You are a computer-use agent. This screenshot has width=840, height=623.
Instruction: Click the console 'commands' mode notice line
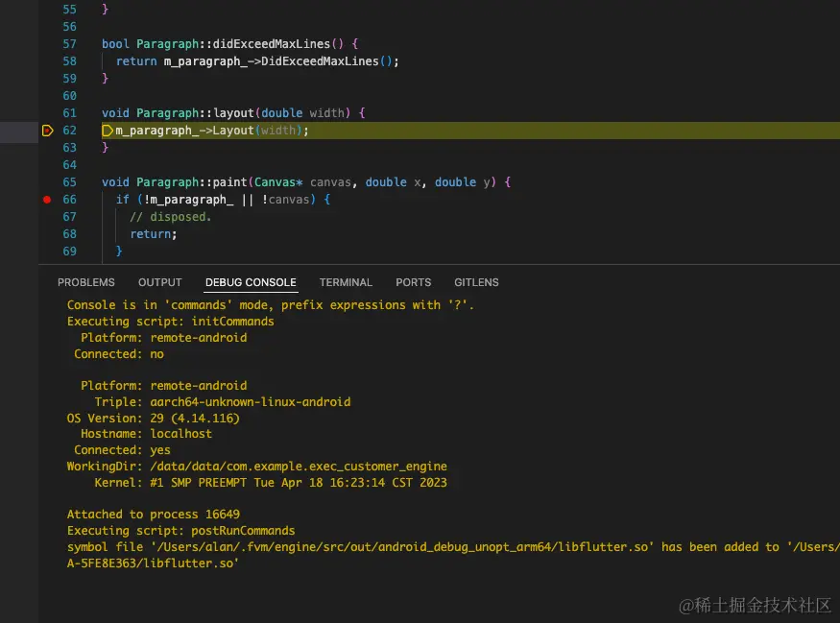tap(271, 305)
